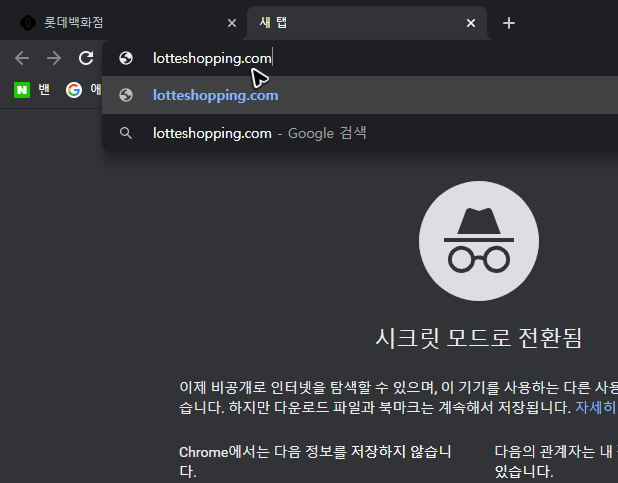Viewport: 618px width, 483px height.
Task: Open the Google bookmark
Action: tap(84, 90)
